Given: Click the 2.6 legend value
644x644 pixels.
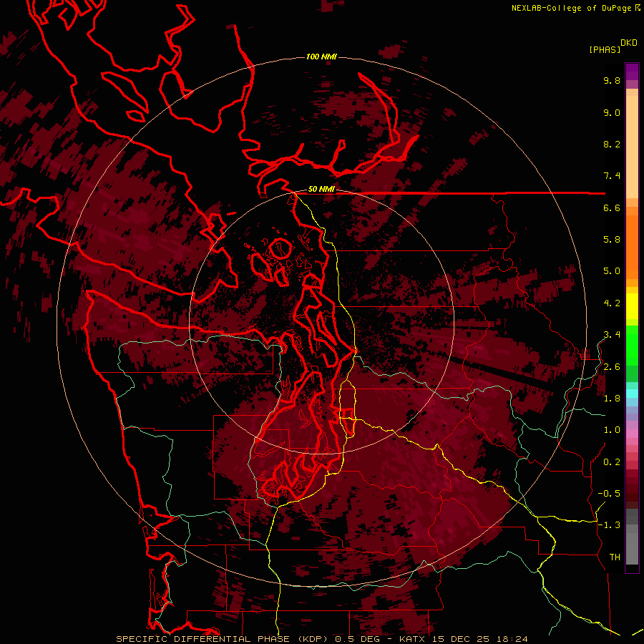Looking at the screenshot, I should coord(612,367).
